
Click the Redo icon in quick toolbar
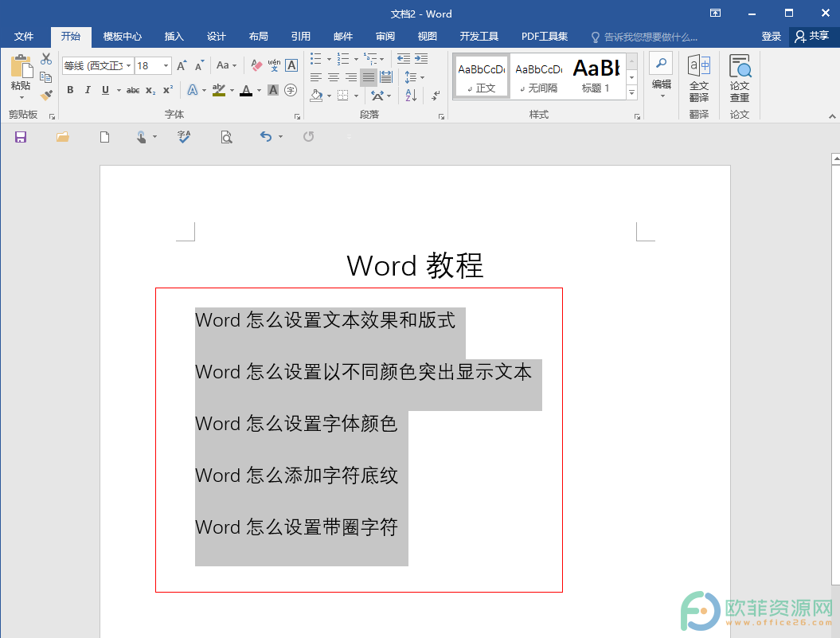[x=309, y=137]
